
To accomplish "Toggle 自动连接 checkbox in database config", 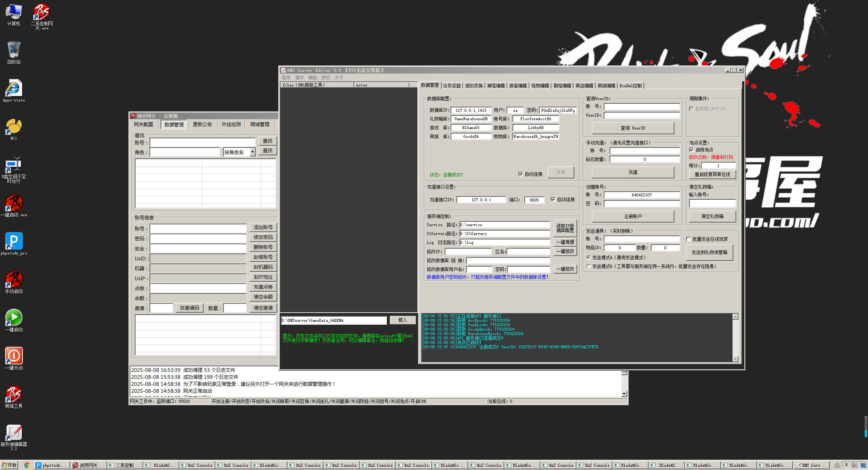I will tap(521, 174).
